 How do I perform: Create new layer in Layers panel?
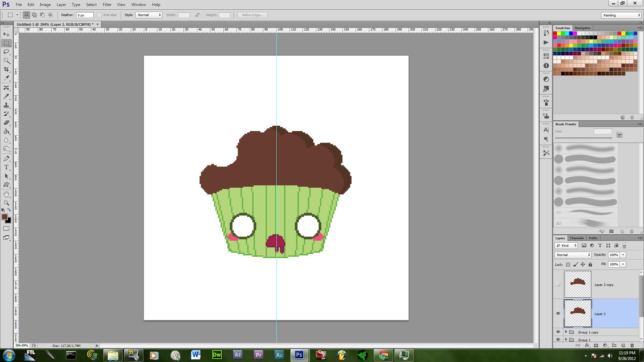623,346
